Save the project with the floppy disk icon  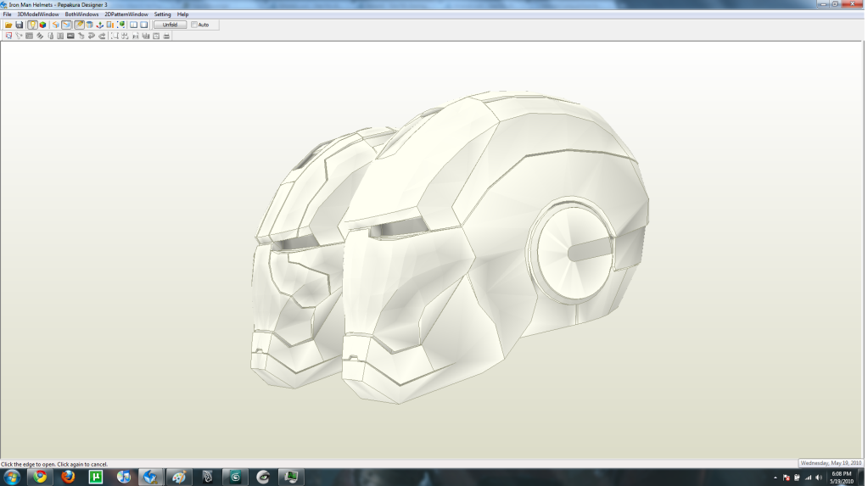click(x=19, y=25)
